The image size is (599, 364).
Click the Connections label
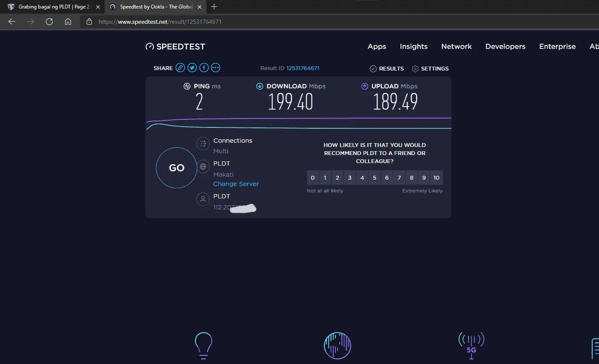click(233, 141)
